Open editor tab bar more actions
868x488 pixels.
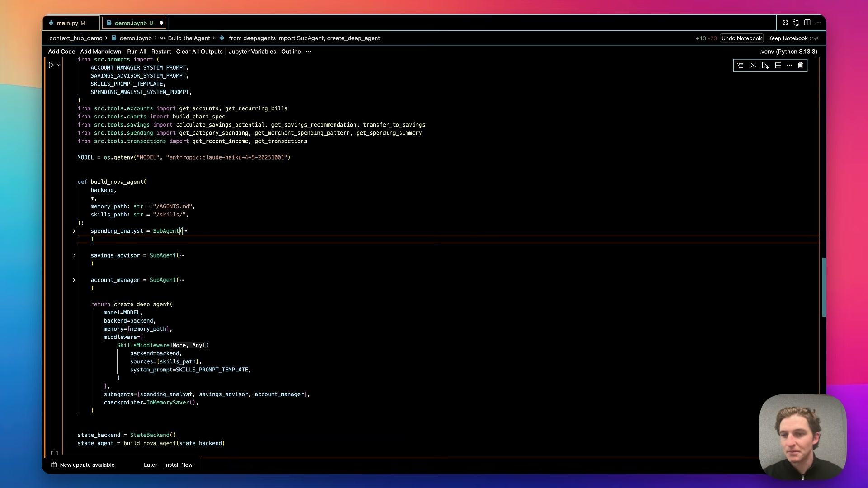[x=818, y=23]
